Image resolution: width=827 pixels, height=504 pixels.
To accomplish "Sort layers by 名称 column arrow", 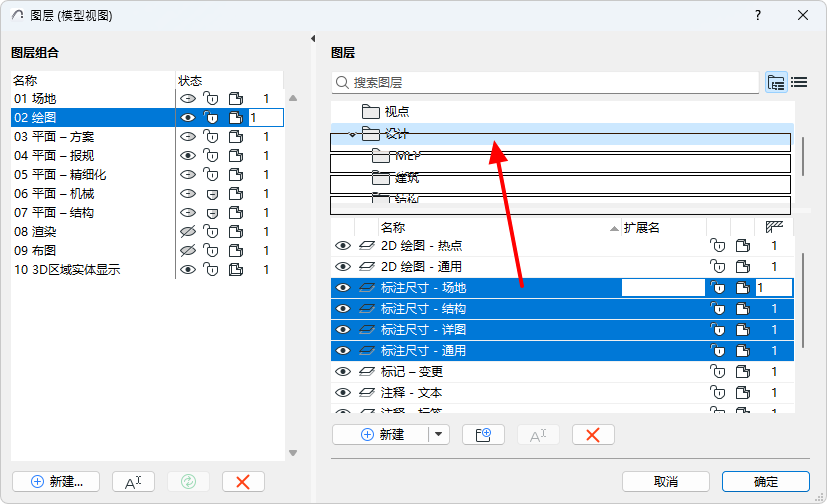I will coord(614,228).
